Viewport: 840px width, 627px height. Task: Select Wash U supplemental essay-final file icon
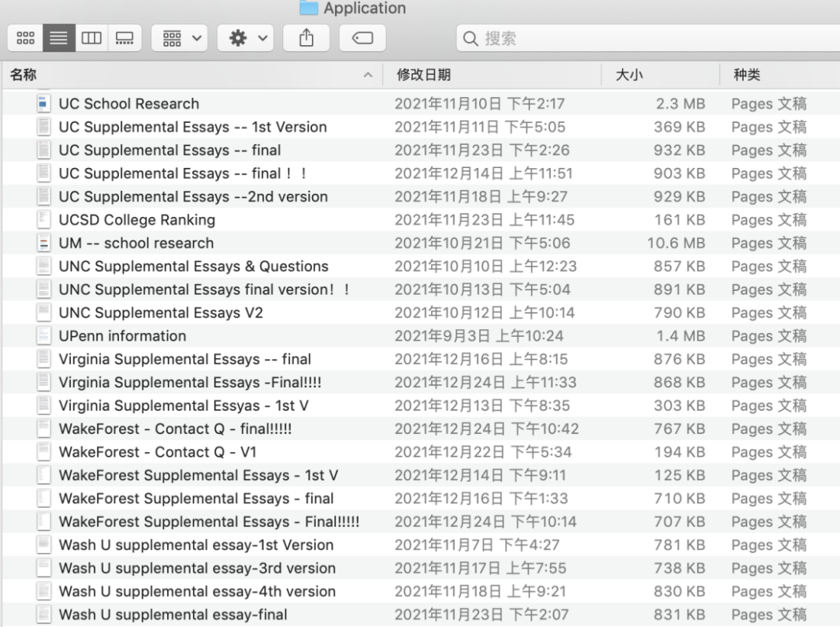coord(44,615)
